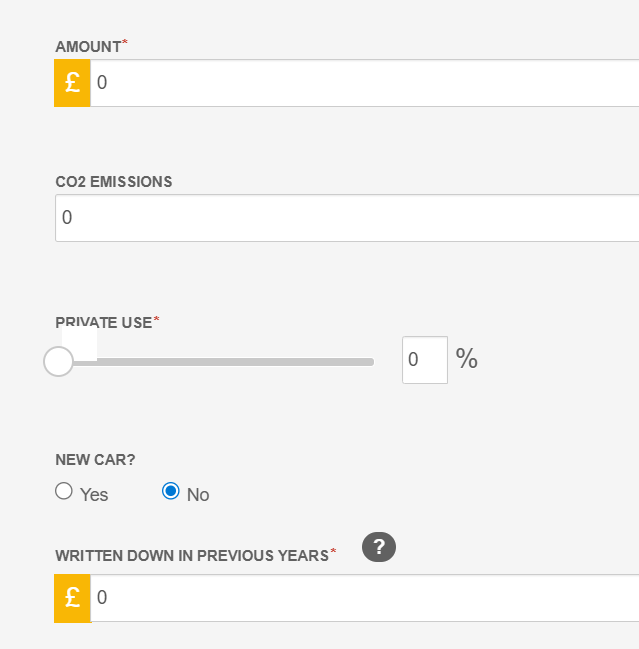Image resolution: width=639 pixels, height=649 pixels.
Task: Click the pound icon beside Written Down field
Action: click(72, 598)
